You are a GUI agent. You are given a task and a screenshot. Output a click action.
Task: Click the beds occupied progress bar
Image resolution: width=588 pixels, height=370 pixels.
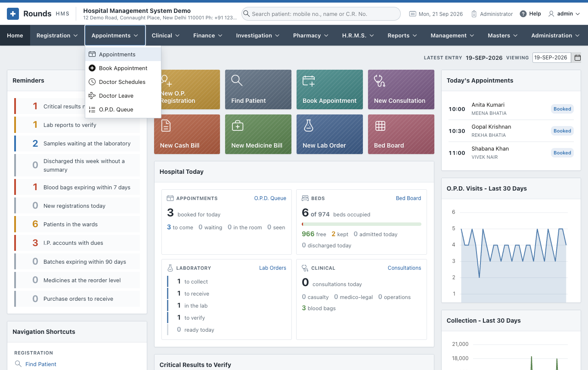362,224
